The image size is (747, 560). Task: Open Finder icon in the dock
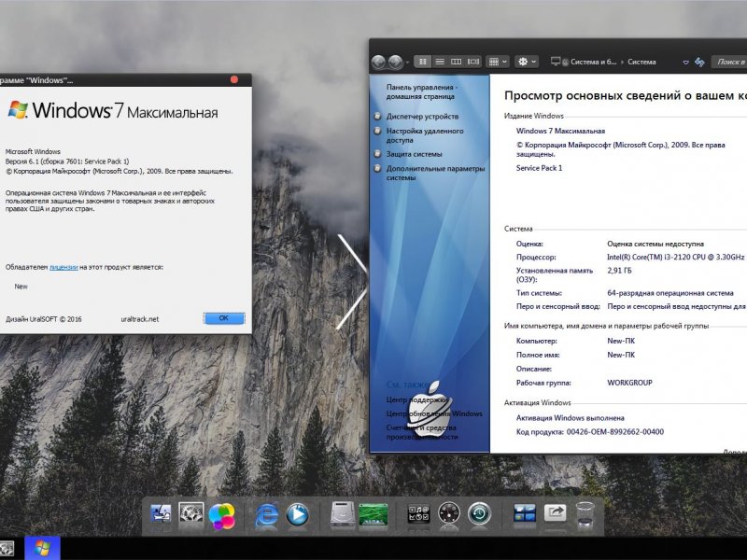[161, 515]
